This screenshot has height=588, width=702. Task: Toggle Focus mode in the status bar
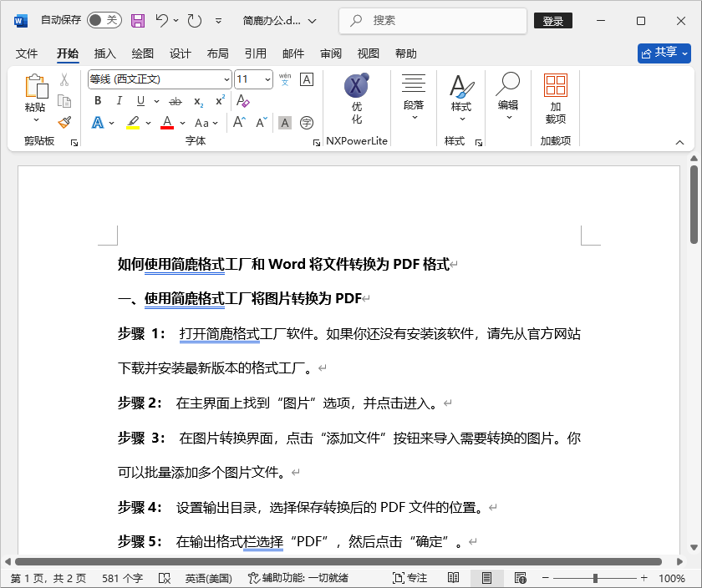pyautogui.click(x=416, y=577)
